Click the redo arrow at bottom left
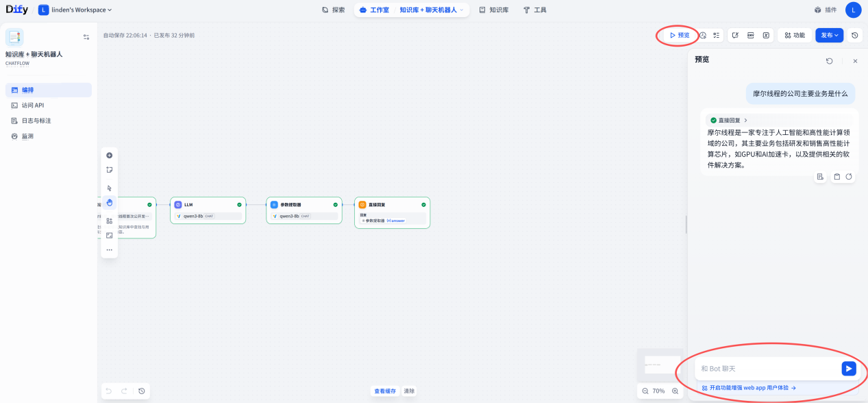The image size is (868, 403). click(124, 391)
